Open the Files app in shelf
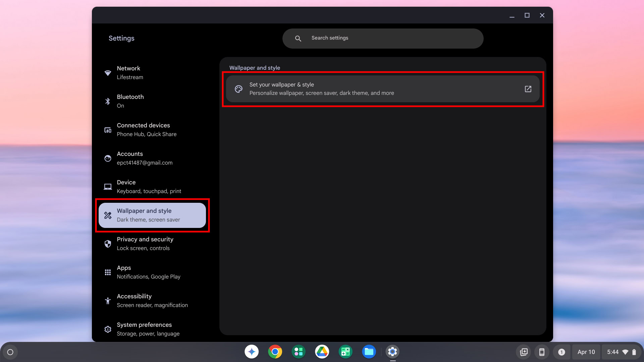This screenshot has height=362, width=644. [x=369, y=352]
